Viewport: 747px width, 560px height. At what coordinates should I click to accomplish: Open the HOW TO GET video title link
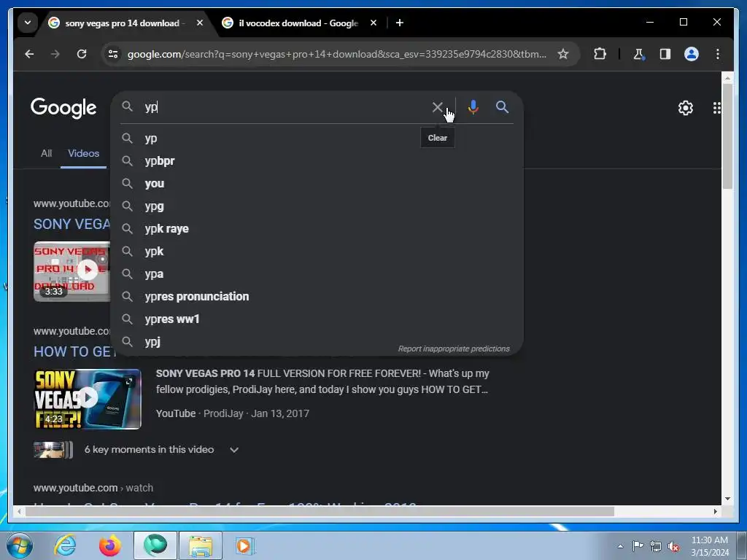point(74,351)
